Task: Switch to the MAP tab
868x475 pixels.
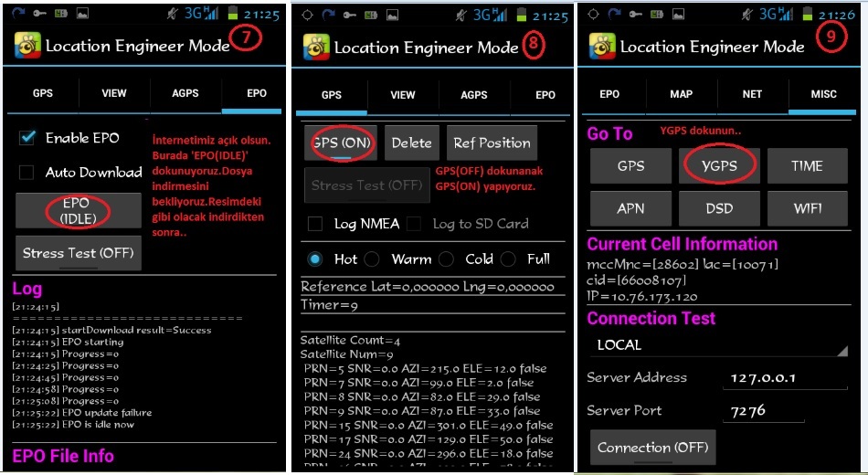Action: (x=681, y=94)
